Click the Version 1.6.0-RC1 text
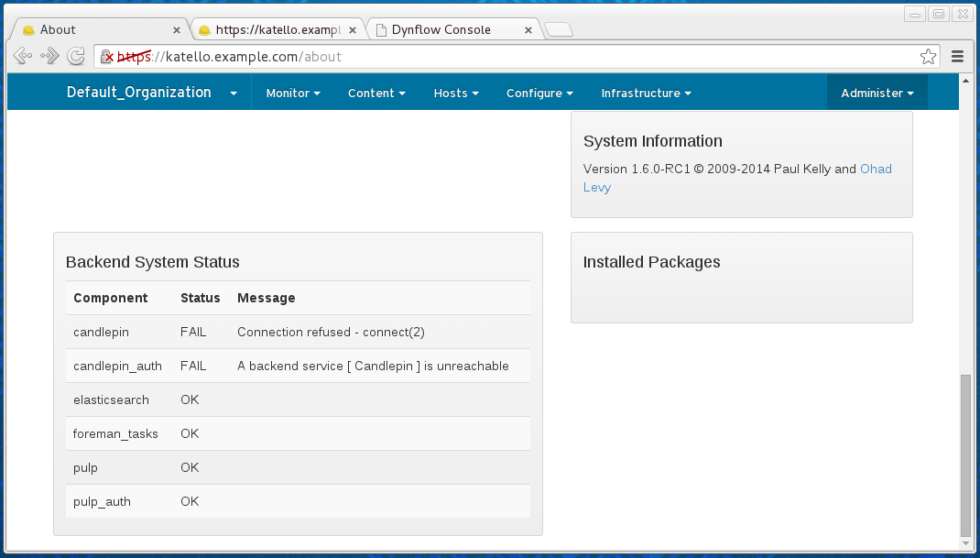The height and width of the screenshot is (558, 980). (x=637, y=169)
